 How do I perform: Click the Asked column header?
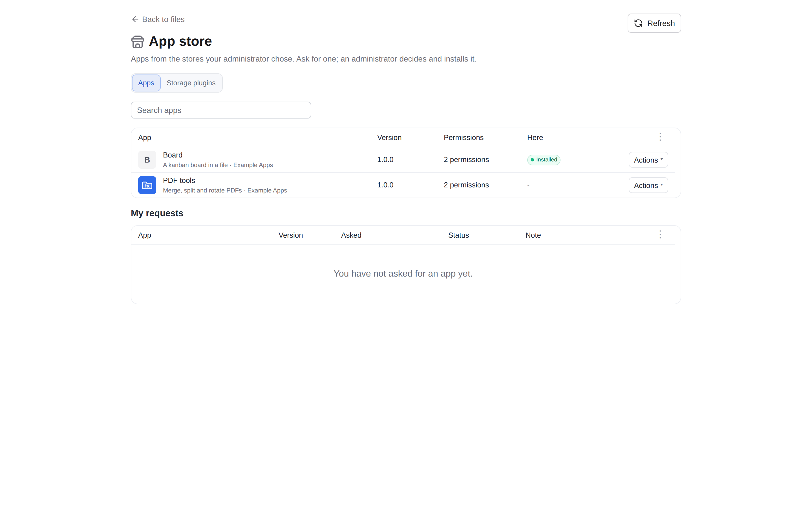[x=351, y=235]
